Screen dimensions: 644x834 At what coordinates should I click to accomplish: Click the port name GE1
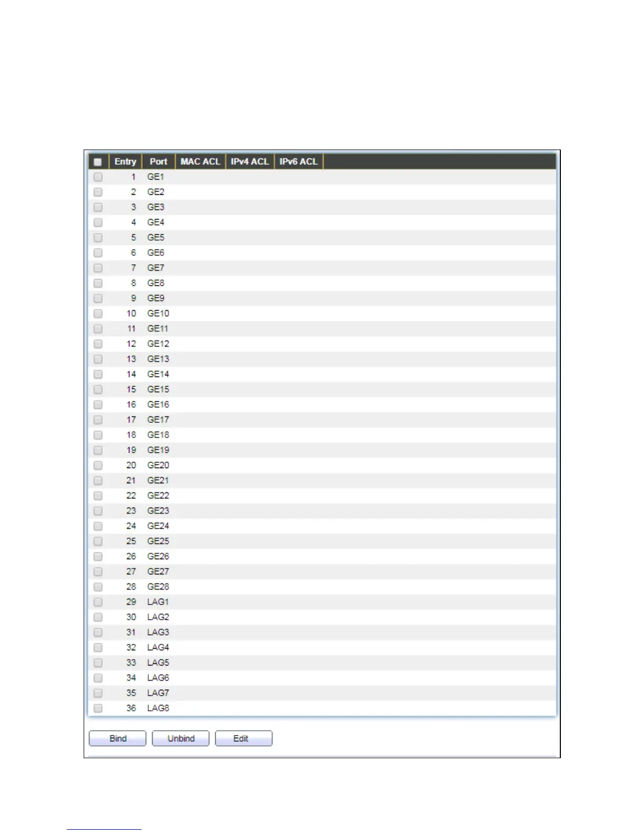tap(156, 177)
